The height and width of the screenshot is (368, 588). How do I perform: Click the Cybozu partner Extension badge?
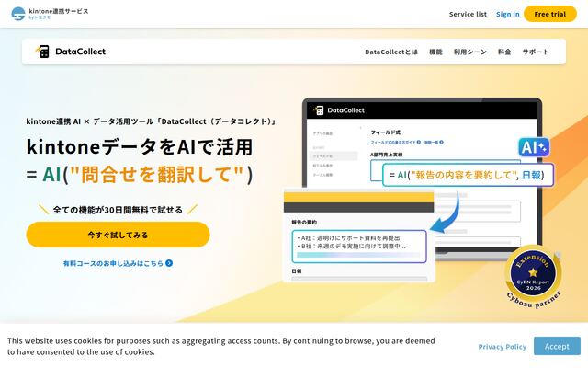[x=533, y=277]
